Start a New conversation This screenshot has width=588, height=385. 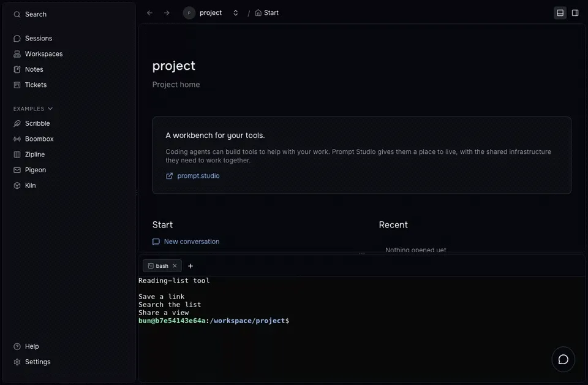[x=186, y=242]
